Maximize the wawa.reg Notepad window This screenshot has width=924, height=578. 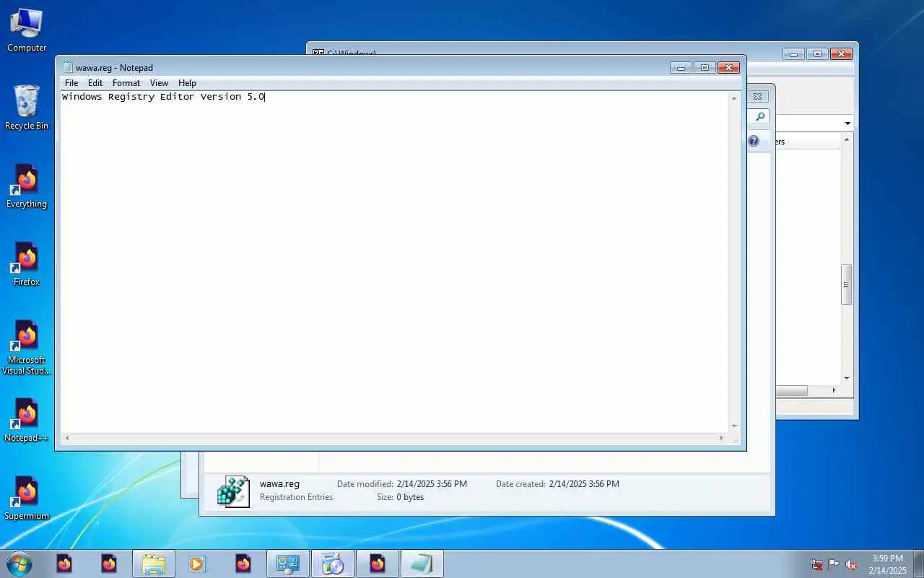[705, 68]
